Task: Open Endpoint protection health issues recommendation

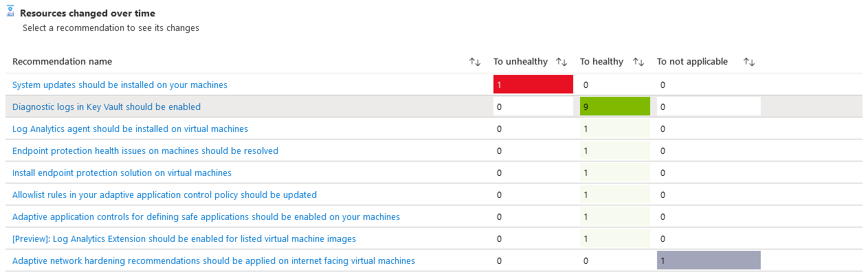Action: coord(145,151)
